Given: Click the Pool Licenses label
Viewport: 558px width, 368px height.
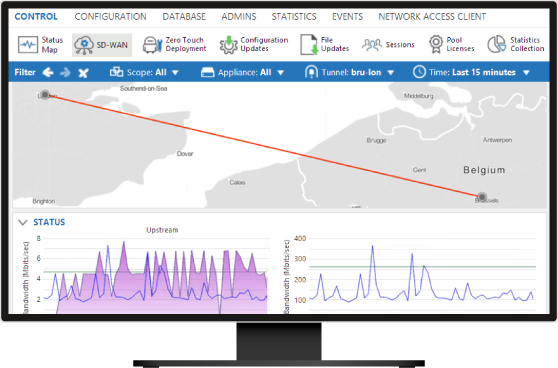Looking at the screenshot, I should [x=460, y=44].
